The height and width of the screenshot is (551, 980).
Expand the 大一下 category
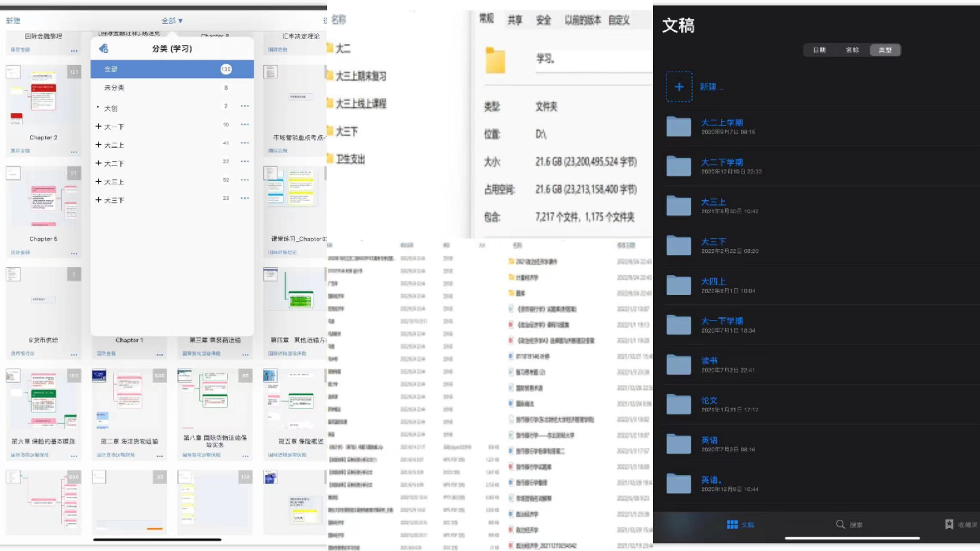[x=99, y=126]
